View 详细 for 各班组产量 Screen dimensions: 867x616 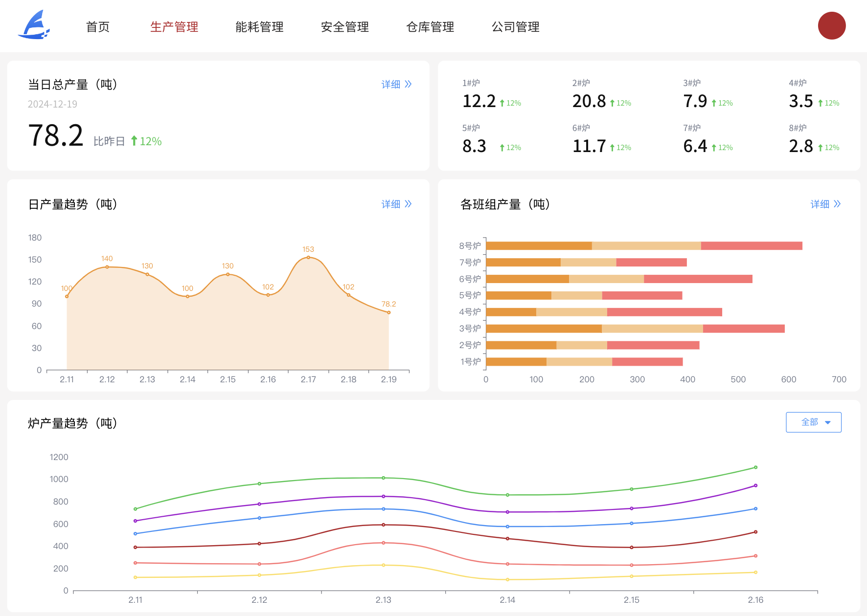pos(820,204)
